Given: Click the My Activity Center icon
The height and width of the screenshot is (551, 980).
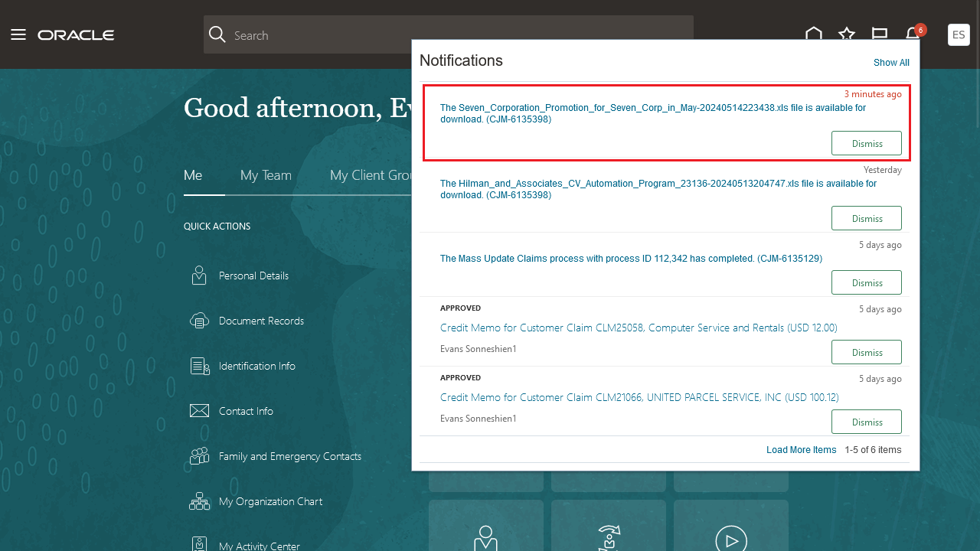Looking at the screenshot, I should point(199,545).
